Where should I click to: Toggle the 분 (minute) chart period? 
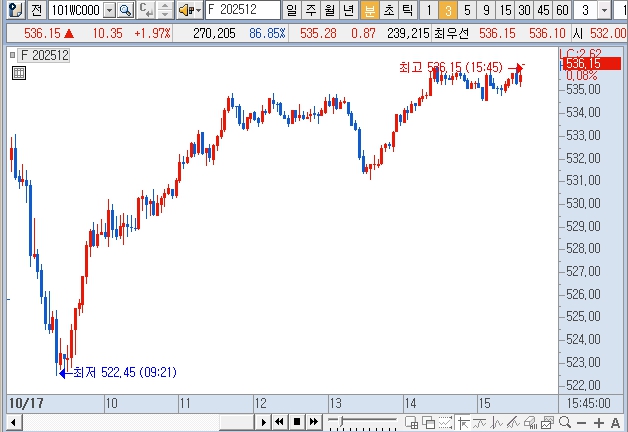click(369, 10)
